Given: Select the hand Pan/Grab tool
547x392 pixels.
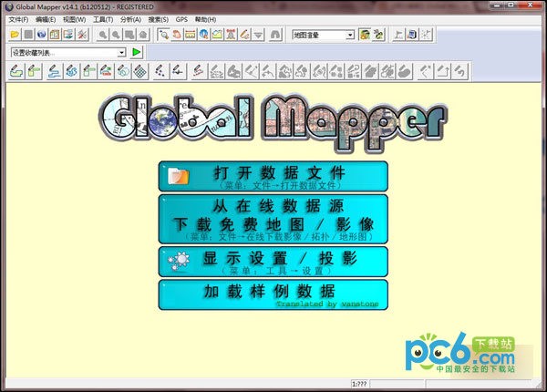Looking at the screenshot, I should point(177,35).
